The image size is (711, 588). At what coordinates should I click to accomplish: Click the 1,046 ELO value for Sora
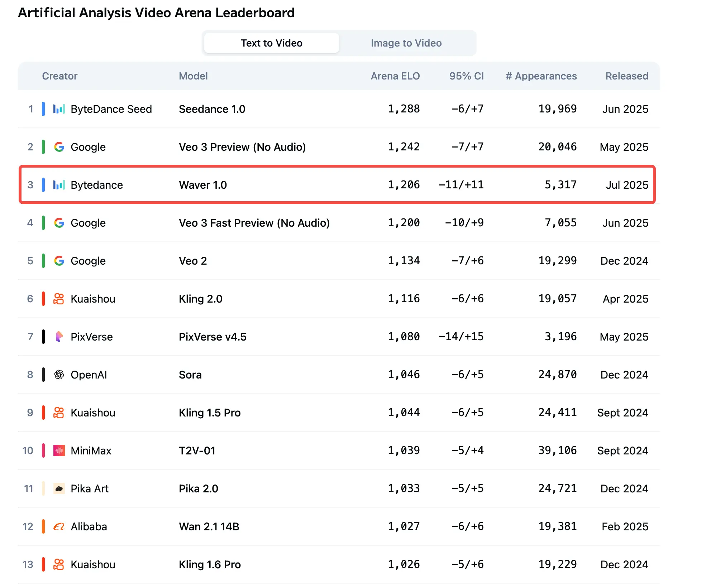pos(404,375)
